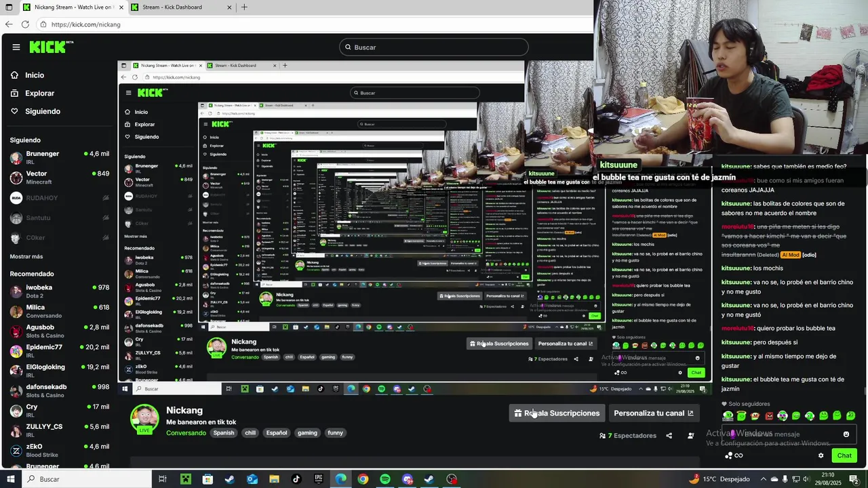Click the share icon next to Espectadores
This screenshot has height=488, width=868.
click(x=669, y=436)
